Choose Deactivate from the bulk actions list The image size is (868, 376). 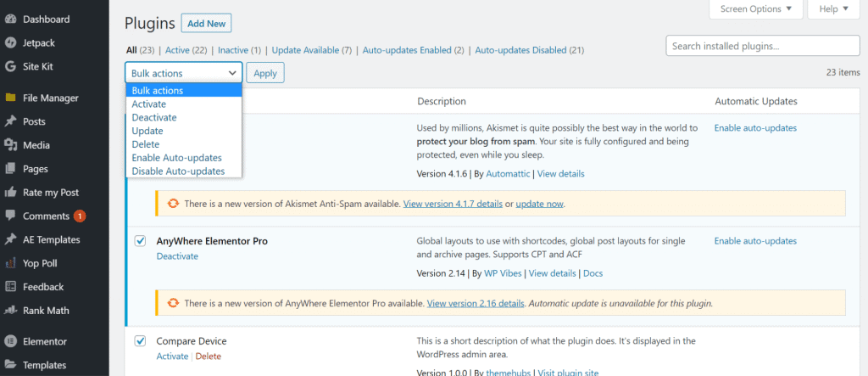click(x=184, y=118)
